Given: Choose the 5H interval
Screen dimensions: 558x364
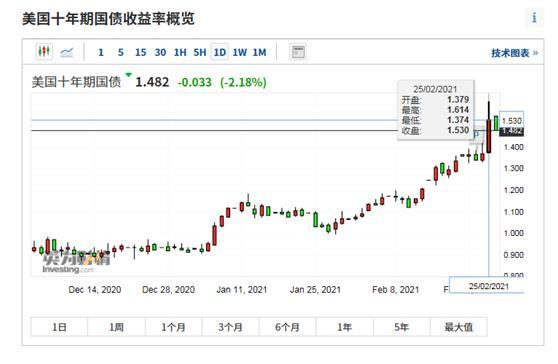Looking at the screenshot, I should (200, 53).
